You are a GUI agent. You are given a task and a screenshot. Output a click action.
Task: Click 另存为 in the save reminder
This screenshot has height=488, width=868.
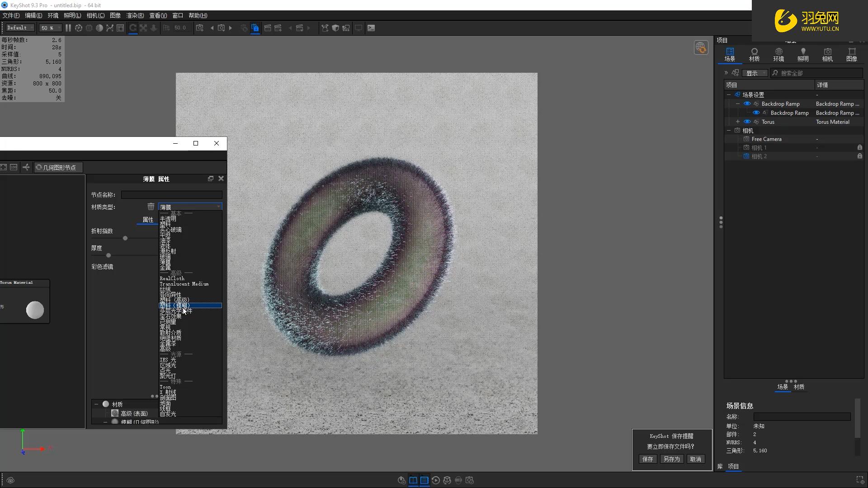pyautogui.click(x=671, y=459)
